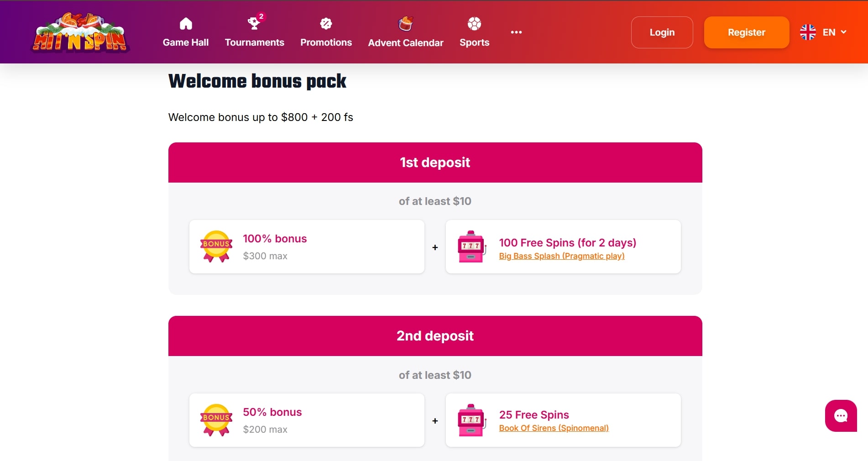The width and height of the screenshot is (868, 461).
Task: Click the UK flag language icon
Action: click(808, 32)
